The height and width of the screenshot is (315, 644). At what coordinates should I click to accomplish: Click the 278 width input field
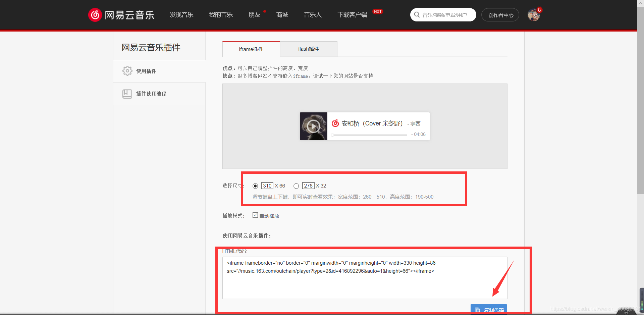click(x=308, y=186)
